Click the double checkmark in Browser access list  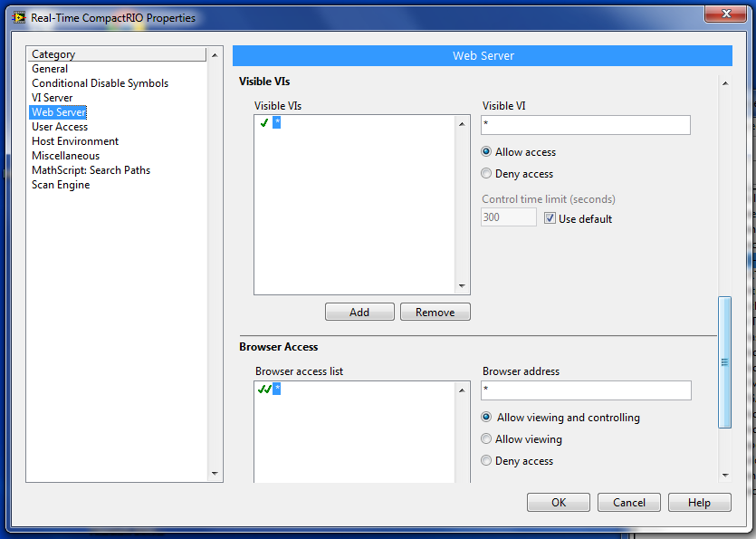(x=264, y=389)
